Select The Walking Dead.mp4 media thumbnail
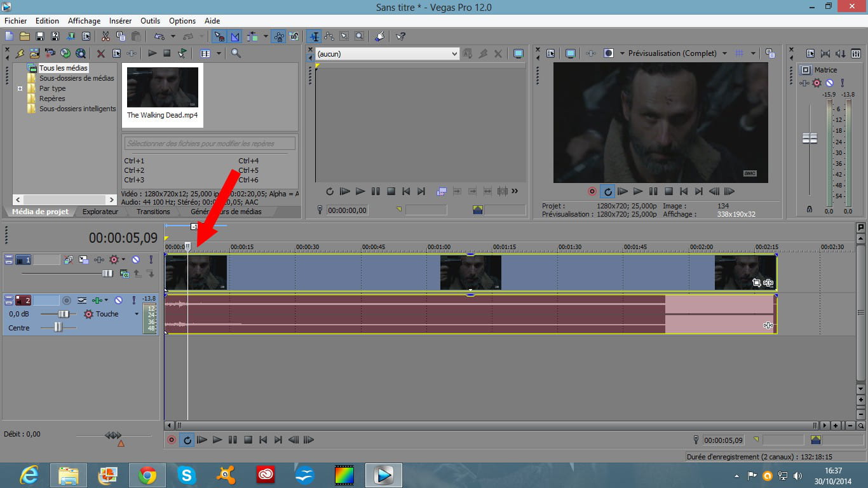Viewport: 868px width, 488px height. 163,88
